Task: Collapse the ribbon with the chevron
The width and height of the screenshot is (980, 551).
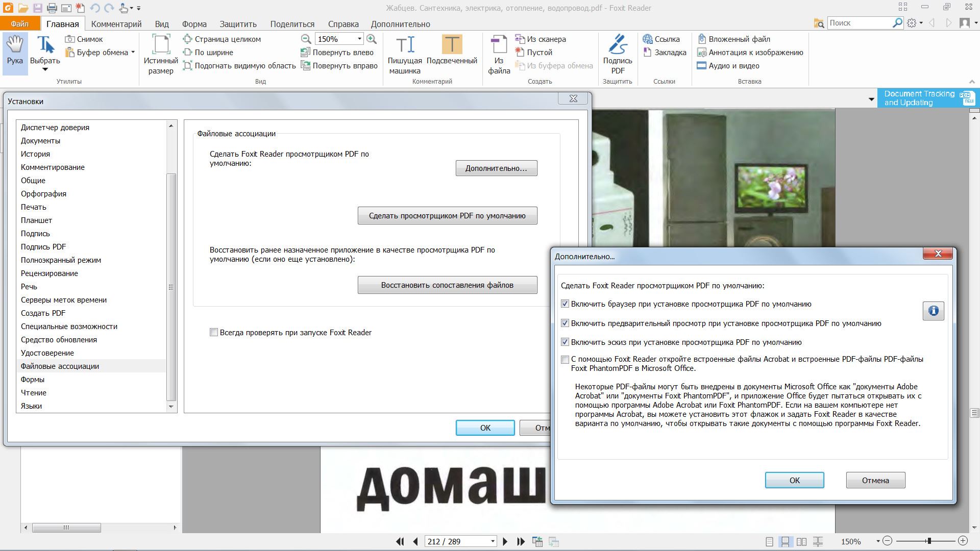Action: coord(972,82)
